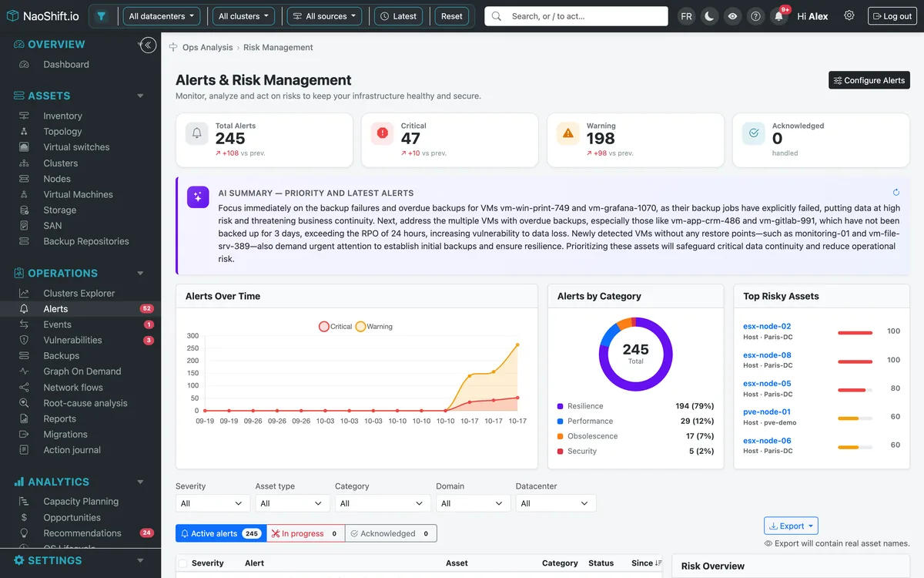Open the notifications bell icon
This screenshot has height=578, width=924.
[779, 16]
